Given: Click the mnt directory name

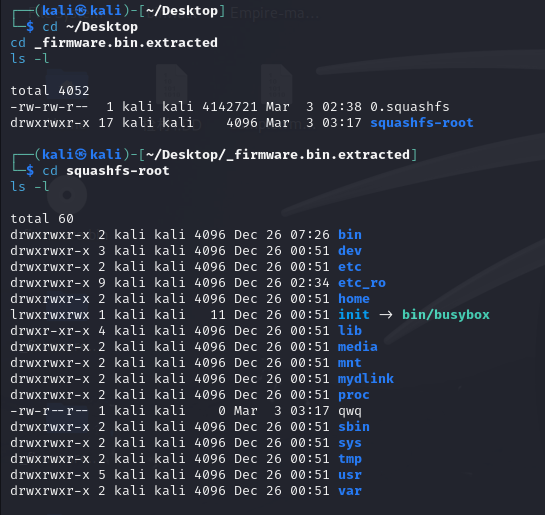Looking at the screenshot, I should pos(350,362).
